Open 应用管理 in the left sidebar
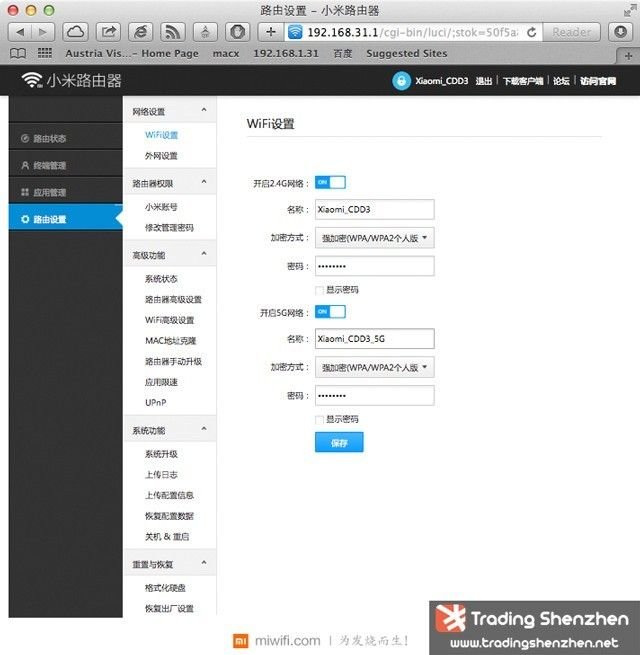Viewport: 640px width, 655px height. point(66,192)
